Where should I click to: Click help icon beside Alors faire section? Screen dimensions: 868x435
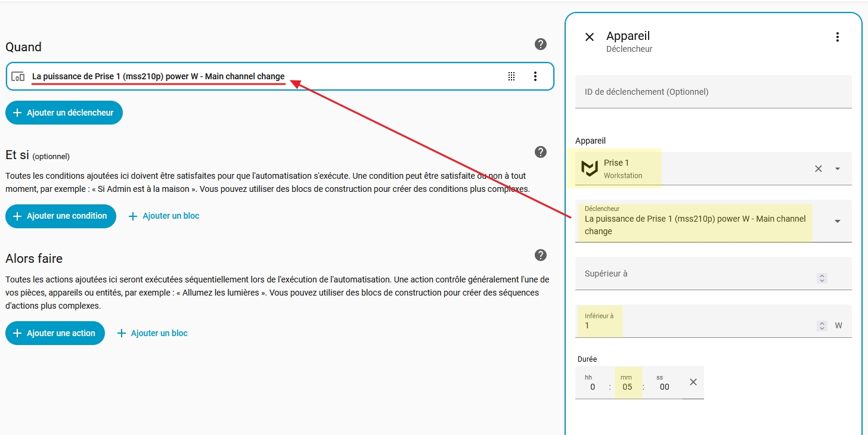click(541, 255)
